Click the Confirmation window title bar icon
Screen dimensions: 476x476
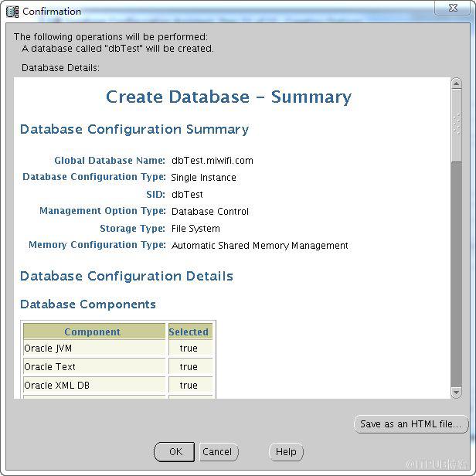[12, 12]
